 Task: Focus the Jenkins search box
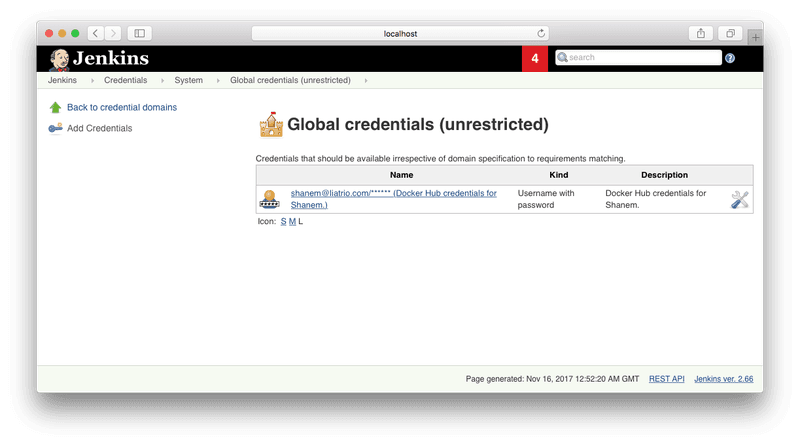[638, 58]
